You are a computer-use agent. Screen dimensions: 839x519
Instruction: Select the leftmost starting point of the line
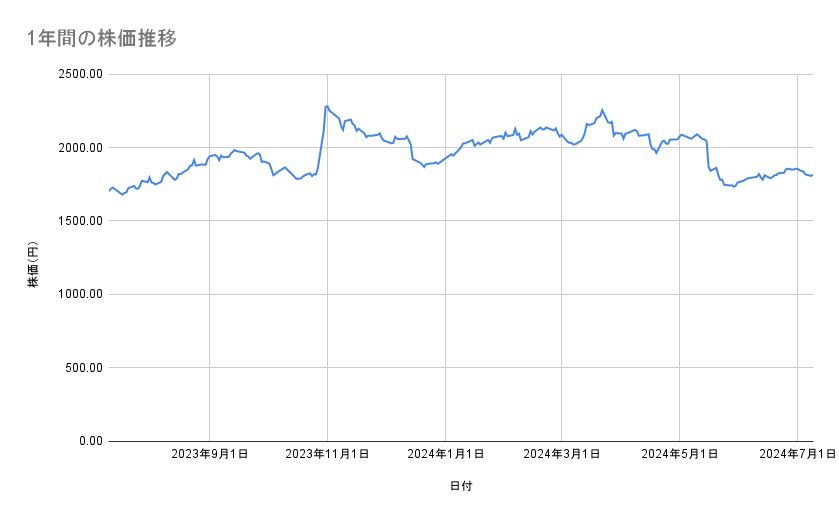109,190
